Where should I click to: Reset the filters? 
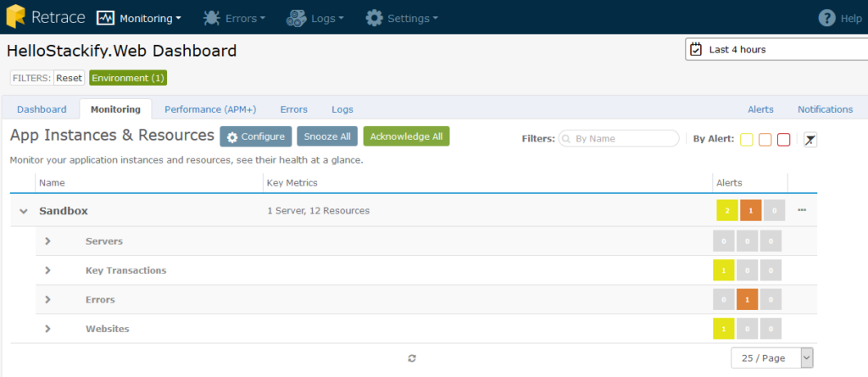pos(70,78)
